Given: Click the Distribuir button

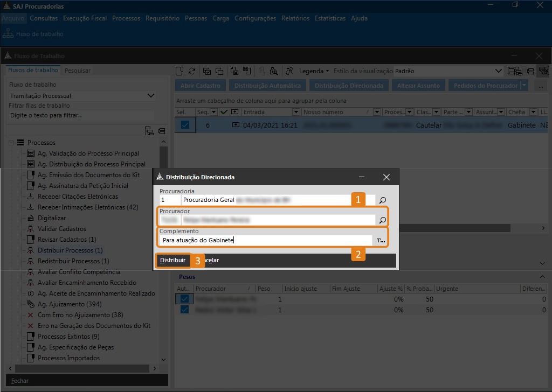Looking at the screenshot, I should point(173,260).
